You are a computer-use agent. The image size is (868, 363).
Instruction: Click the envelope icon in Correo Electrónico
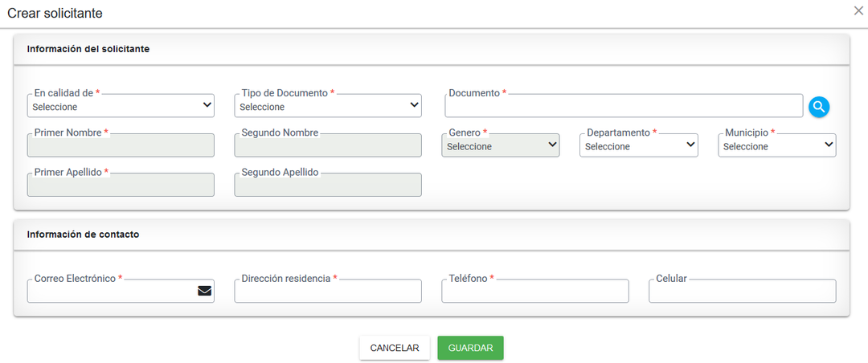pyautogui.click(x=204, y=291)
